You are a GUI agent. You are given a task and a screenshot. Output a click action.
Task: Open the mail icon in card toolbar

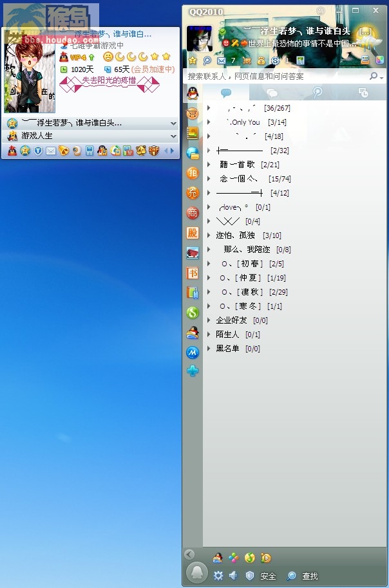tap(51, 151)
